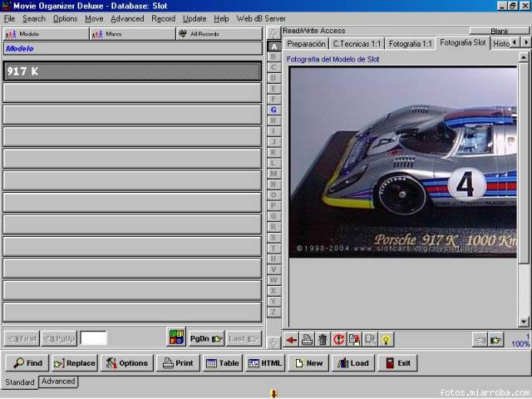
Task: Jump to letter G in index
Action: click(273, 110)
